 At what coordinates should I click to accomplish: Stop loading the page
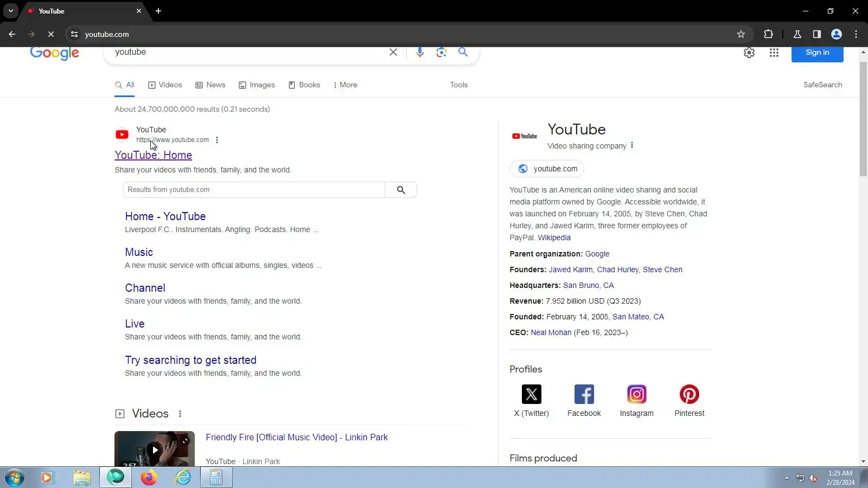[51, 34]
